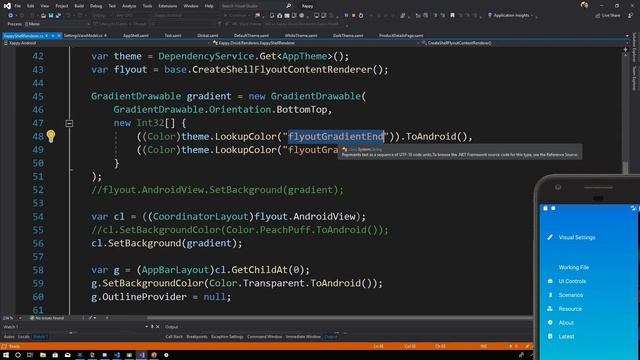Click the No issues found indicator

pyautogui.click(x=47, y=318)
